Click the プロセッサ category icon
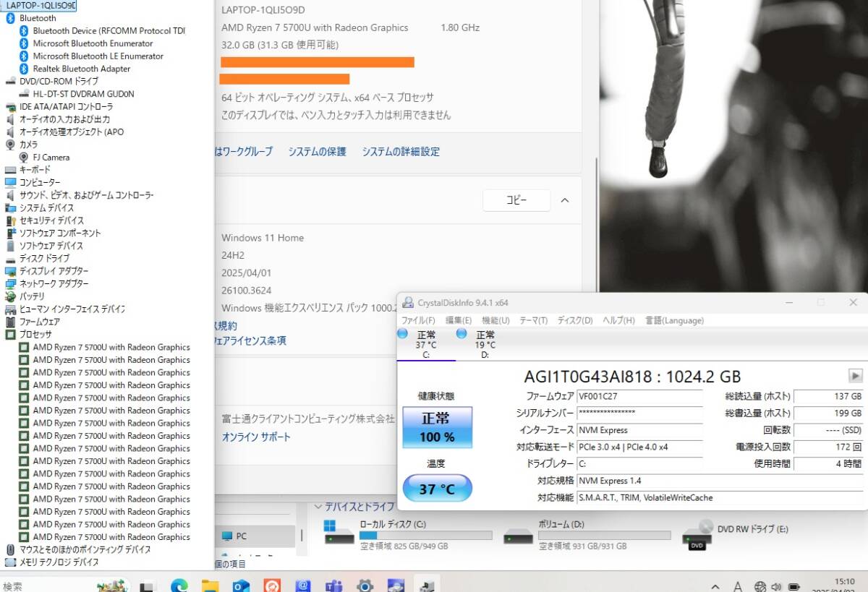Image resolution: width=868 pixels, height=592 pixels. tap(11, 334)
